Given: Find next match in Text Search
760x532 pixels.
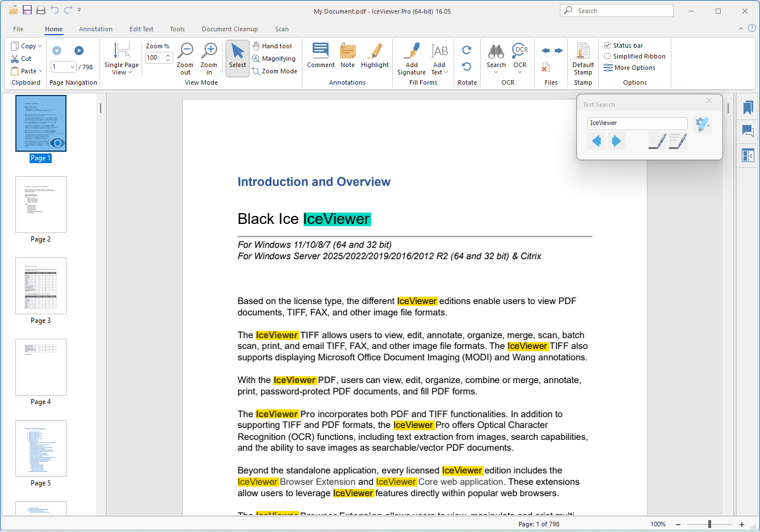Looking at the screenshot, I should pos(616,141).
